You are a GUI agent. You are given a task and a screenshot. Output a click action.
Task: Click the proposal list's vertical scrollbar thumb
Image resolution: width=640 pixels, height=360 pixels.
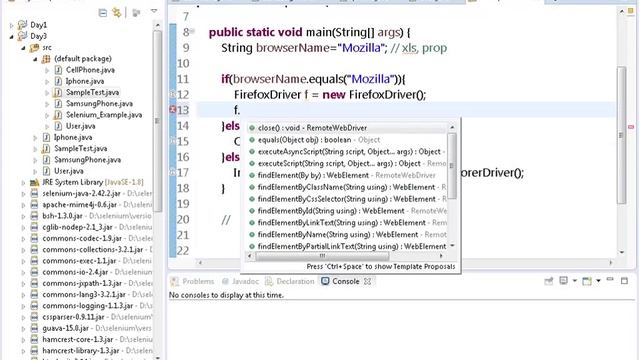[x=452, y=166]
